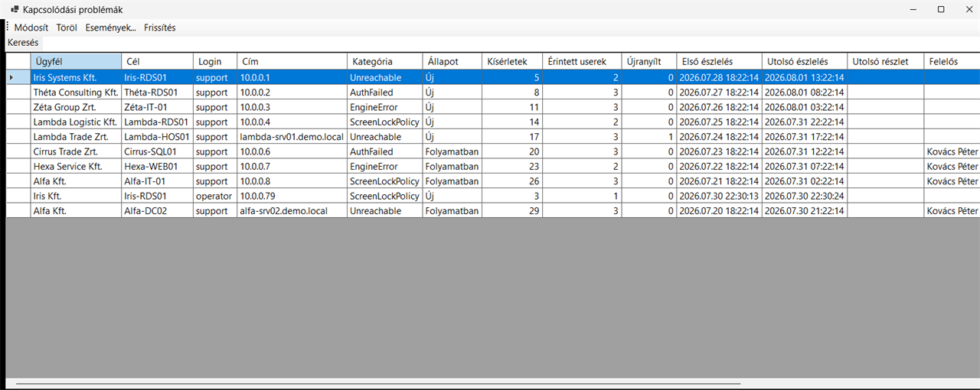Click the Cirrus-SQL01 target cell
The image size is (980, 390).
[157, 151]
